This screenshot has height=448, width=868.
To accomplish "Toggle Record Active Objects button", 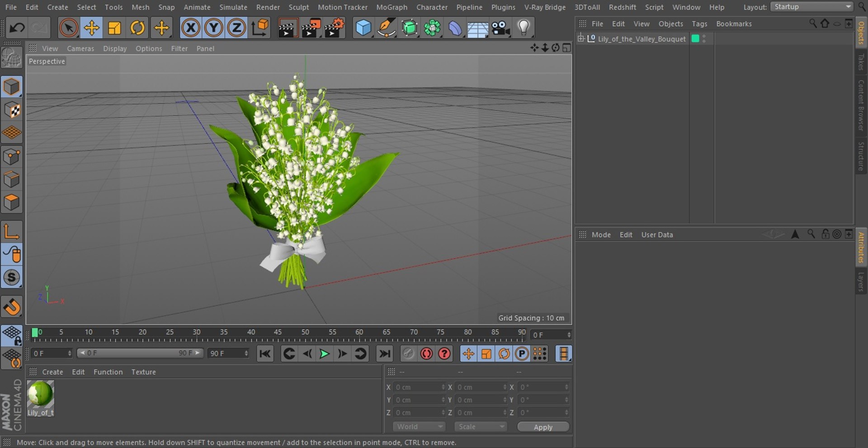I will [x=408, y=354].
